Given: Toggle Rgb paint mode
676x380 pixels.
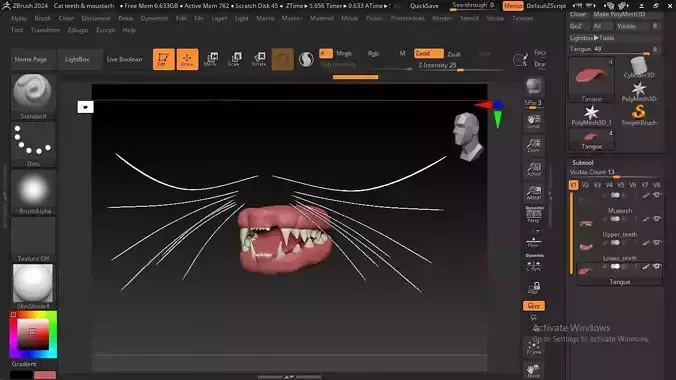Looking at the screenshot, I should (x=373, y=53).
